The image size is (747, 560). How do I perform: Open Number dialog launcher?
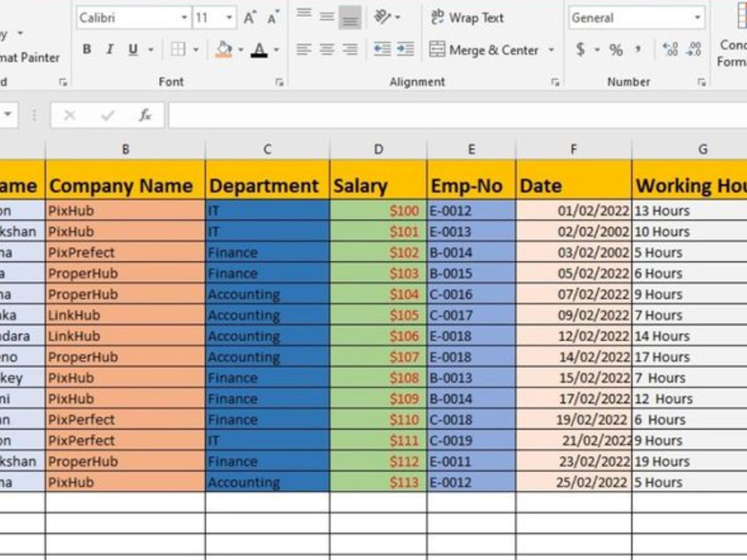pos(701,82)
